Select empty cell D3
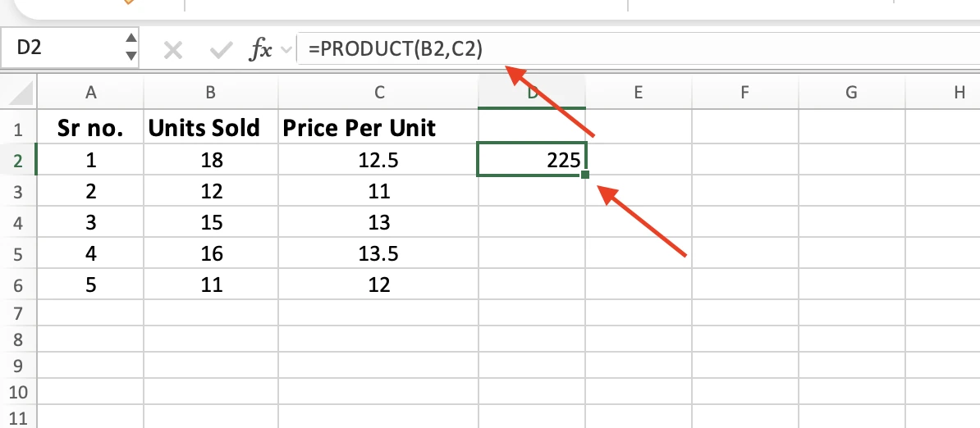980x428 pixels. pos(532,191)
